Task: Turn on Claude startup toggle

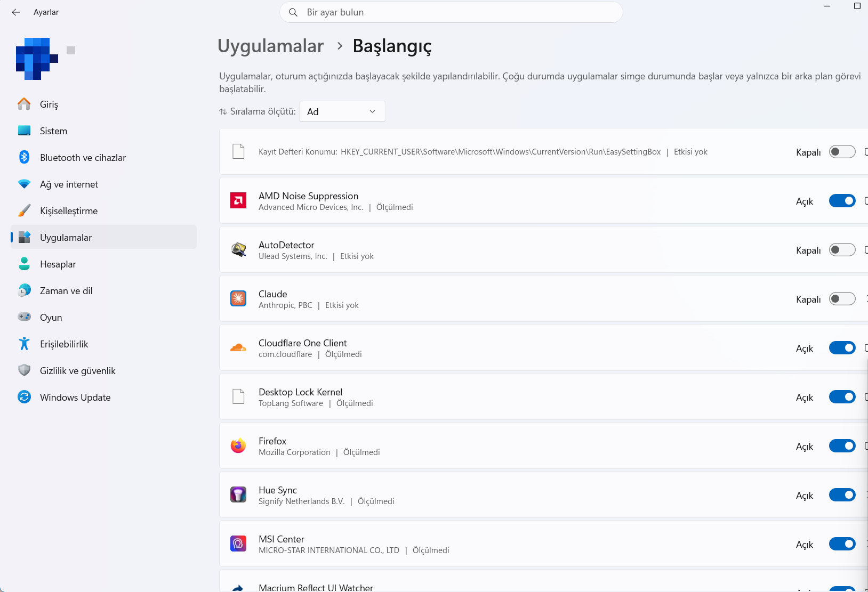Action: [x=842, y=299]
